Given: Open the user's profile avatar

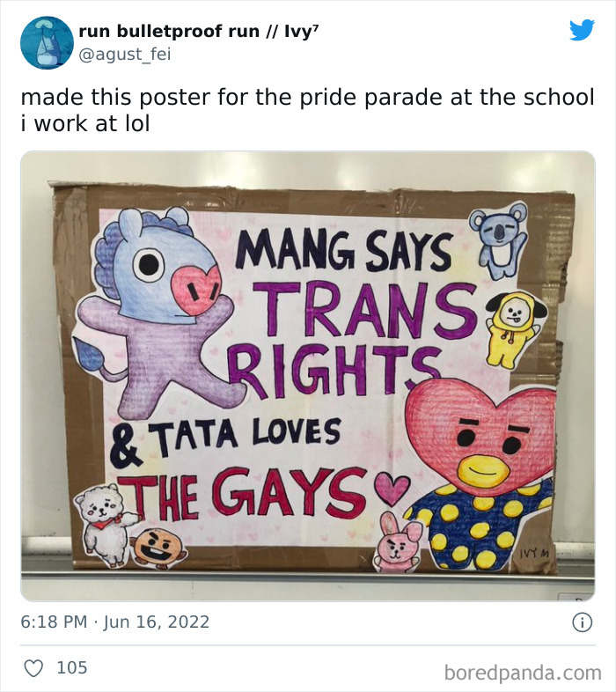Looking at the screenshot, I should click(x=48, y=43).
